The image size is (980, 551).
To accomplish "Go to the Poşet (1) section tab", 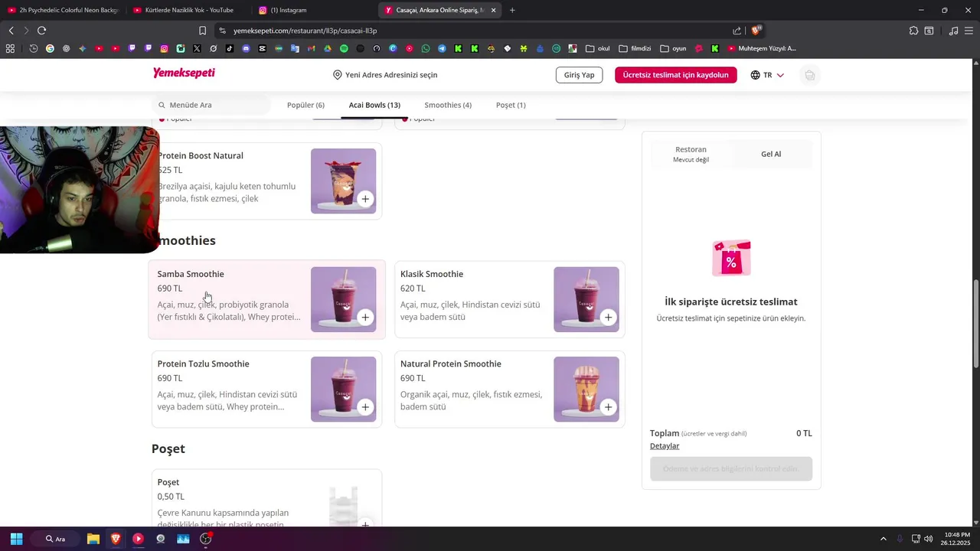I will 511,105.
